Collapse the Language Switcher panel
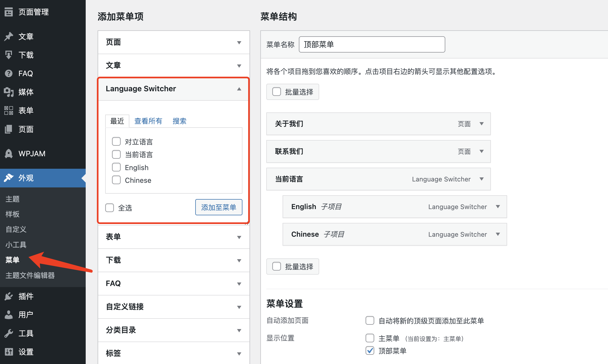 (x=239, y=89)
